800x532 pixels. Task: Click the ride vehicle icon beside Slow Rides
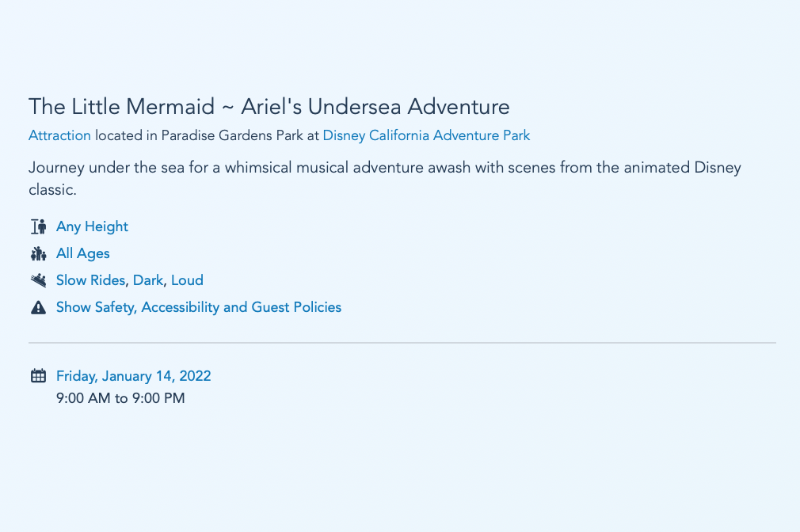click(x=38, y=280)
